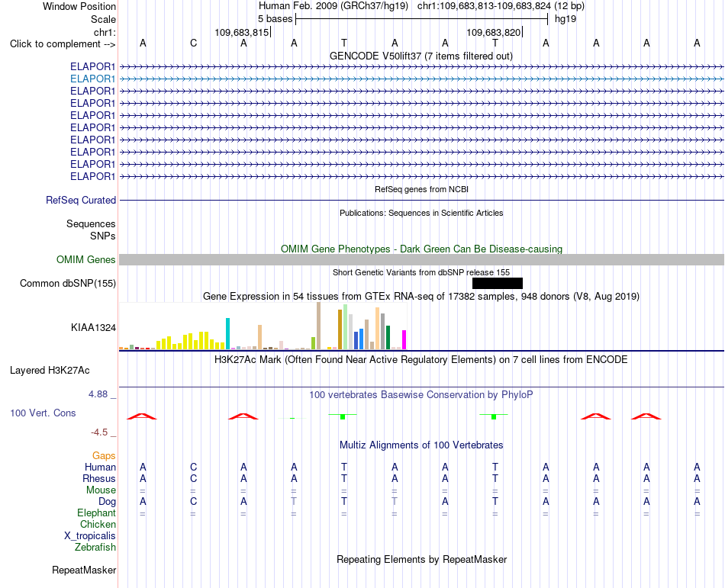Image resolution: width=725 pixels, height=588 pixels.
Task: Click the 'RepeatMasker' track label
Action: 84,570
